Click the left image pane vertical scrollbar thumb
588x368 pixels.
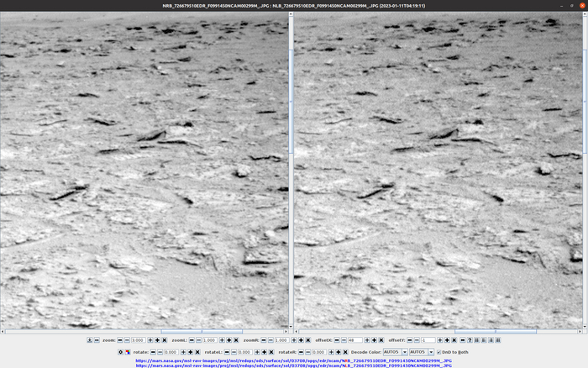click(x=291, y=102)
